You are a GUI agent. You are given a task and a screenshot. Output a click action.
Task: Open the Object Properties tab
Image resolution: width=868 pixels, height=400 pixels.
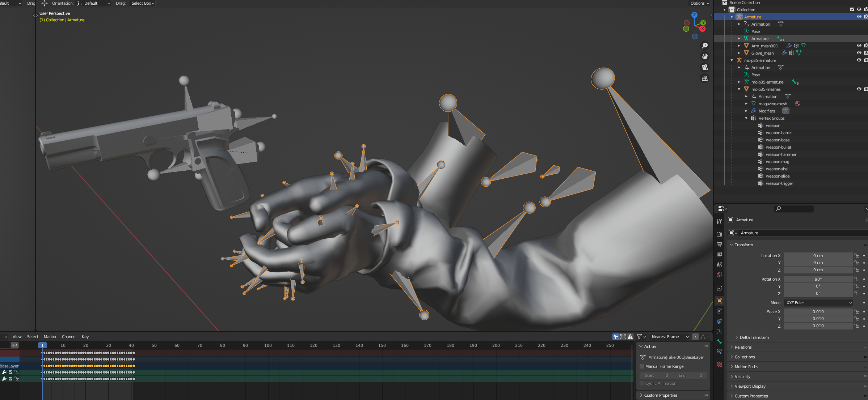tap(719, 301)
